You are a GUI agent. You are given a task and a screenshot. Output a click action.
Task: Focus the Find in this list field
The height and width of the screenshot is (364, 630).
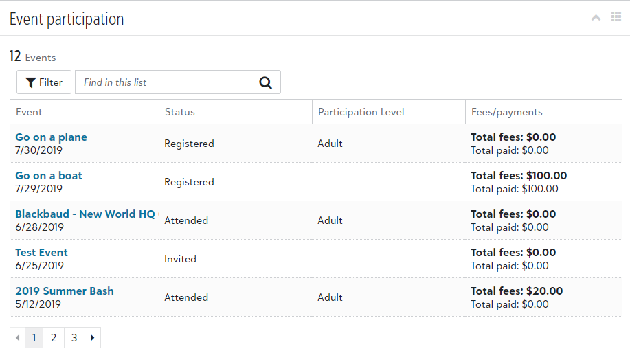(177, 82)
